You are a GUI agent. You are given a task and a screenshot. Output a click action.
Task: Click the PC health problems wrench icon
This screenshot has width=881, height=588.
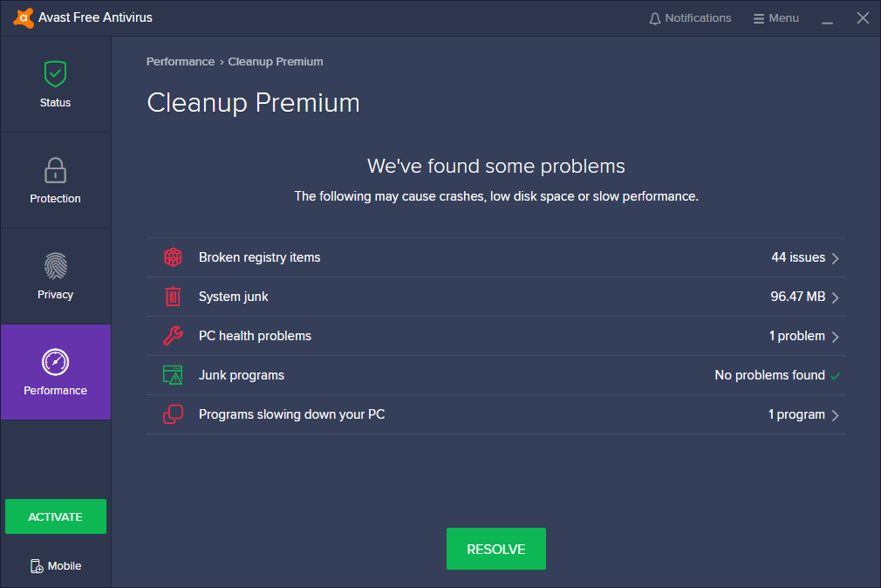[x=173, y=336]
